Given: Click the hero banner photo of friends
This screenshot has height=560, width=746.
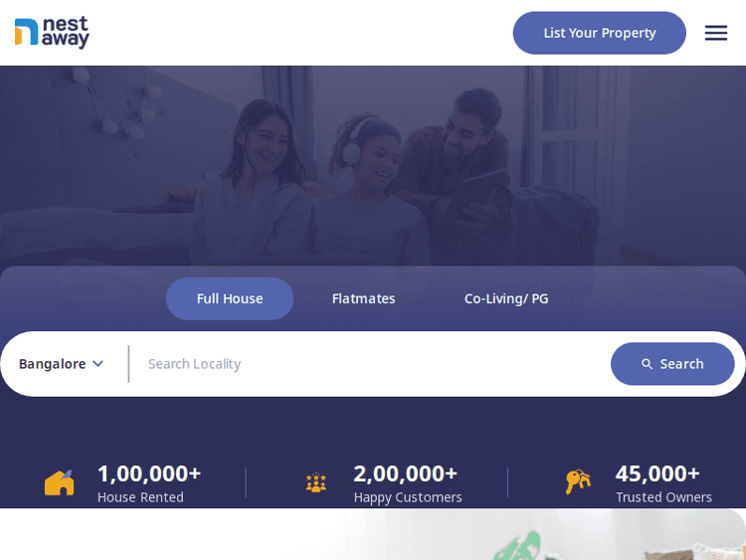Looking at the screenshot, I should pyautogui.click(x=373, y=166).
